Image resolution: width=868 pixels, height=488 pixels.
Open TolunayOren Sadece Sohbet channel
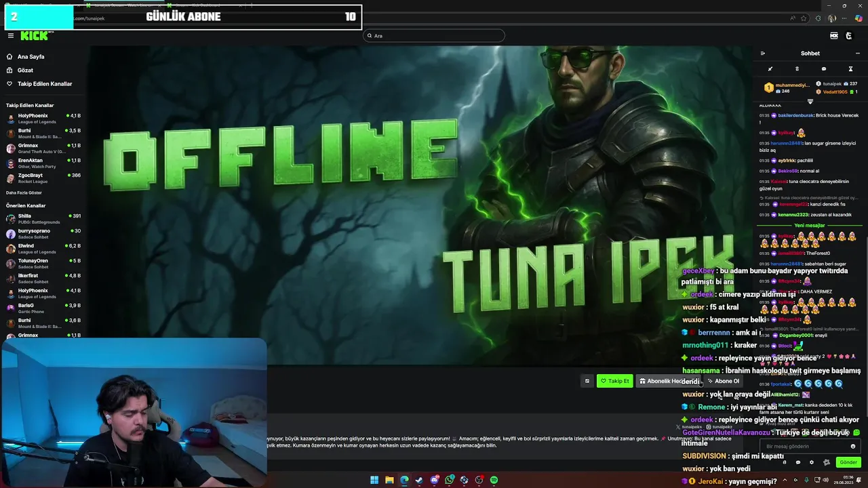tap(43, 263)
